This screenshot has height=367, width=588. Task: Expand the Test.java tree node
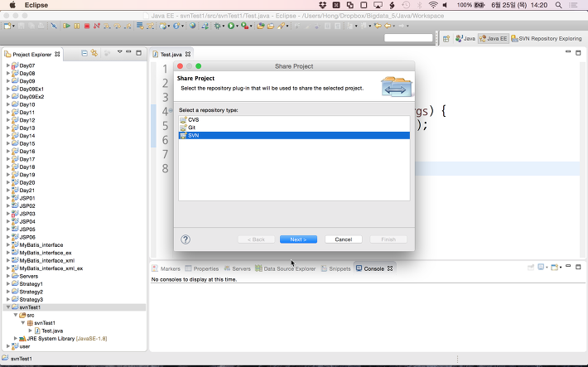tap(31, 331)
